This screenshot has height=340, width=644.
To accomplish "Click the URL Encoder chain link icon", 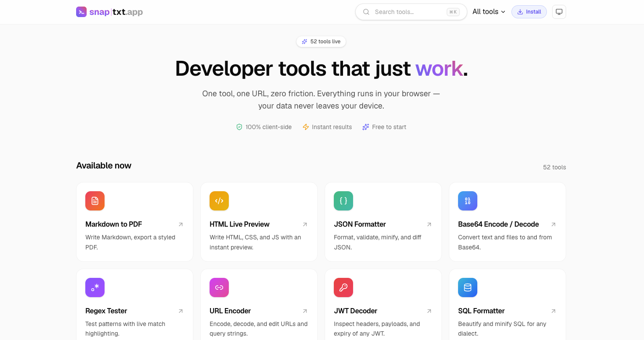I will 219,287.
